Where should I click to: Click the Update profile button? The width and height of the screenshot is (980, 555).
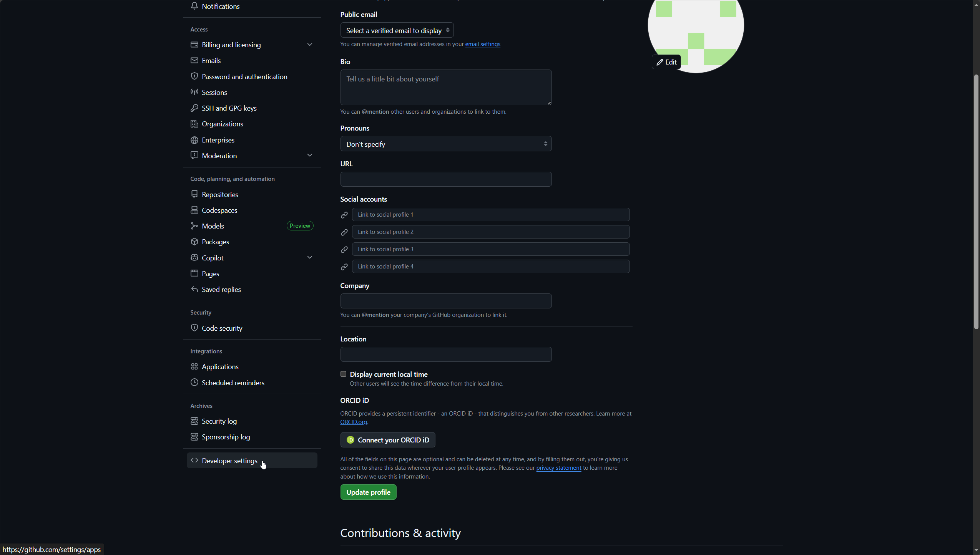point(368,492)
